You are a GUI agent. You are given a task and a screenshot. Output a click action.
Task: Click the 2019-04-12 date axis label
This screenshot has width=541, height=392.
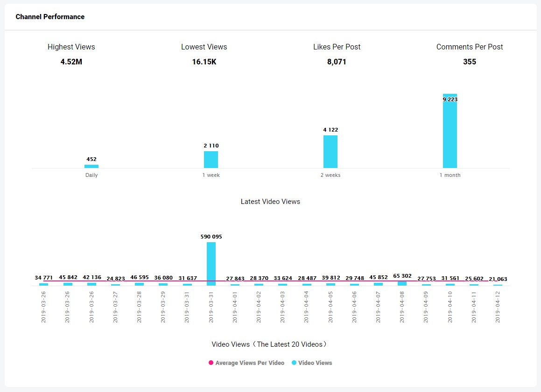click(x=498, y=307)
